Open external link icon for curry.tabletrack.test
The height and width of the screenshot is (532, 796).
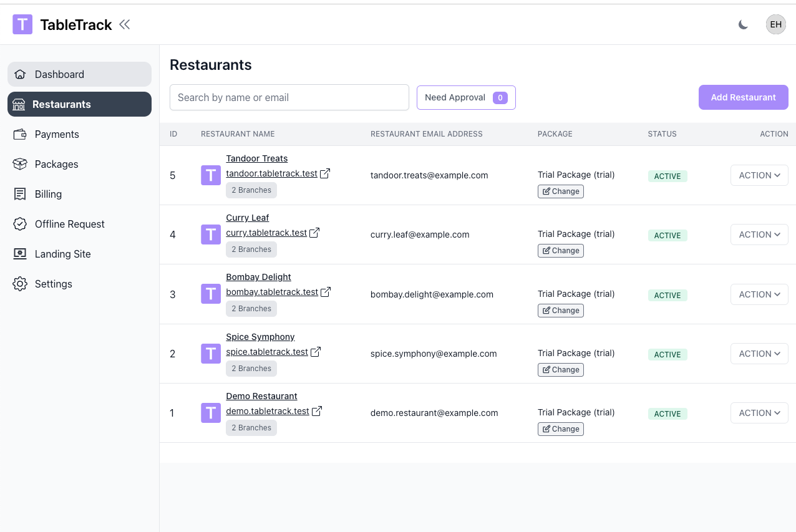[314, 233]
